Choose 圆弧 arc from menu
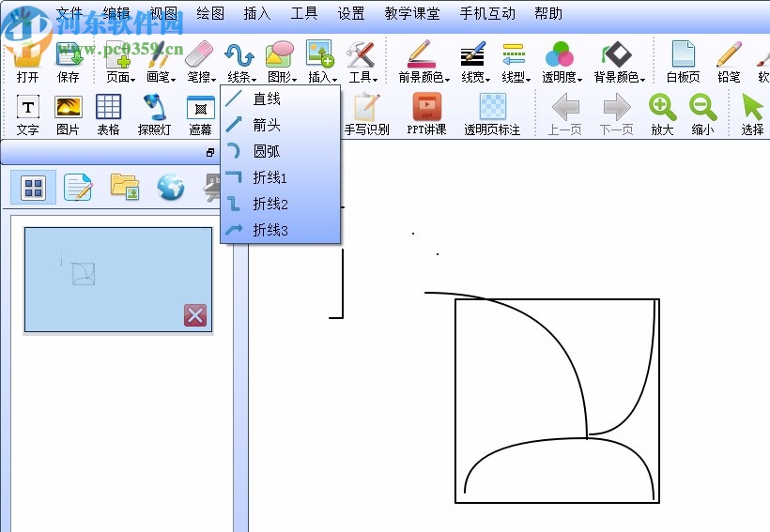Screen dimensions: 770x532 [281, 151]
